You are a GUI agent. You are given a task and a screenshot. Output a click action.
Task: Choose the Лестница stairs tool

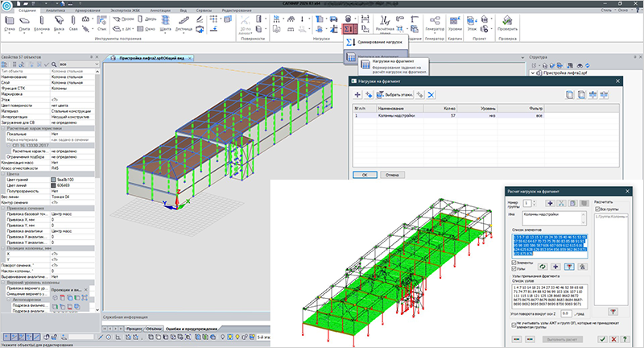[x=184, y=23]
